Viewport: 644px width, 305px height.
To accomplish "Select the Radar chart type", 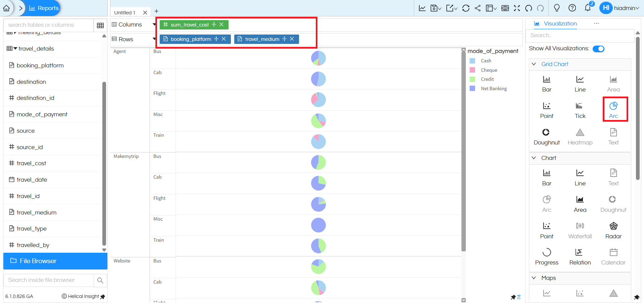I will click(x=613, y=230).
